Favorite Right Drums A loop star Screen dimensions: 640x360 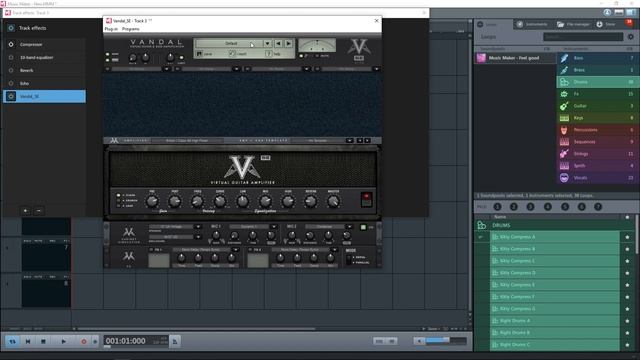627,321
